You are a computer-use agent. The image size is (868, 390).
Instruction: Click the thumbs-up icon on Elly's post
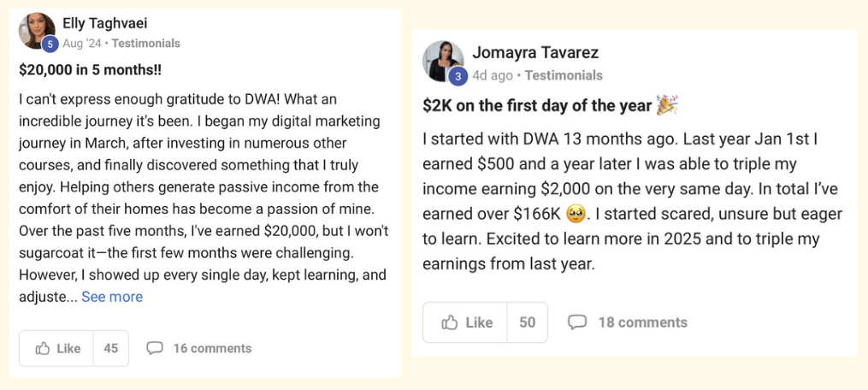pyautogui.click(x=43, y=348)
